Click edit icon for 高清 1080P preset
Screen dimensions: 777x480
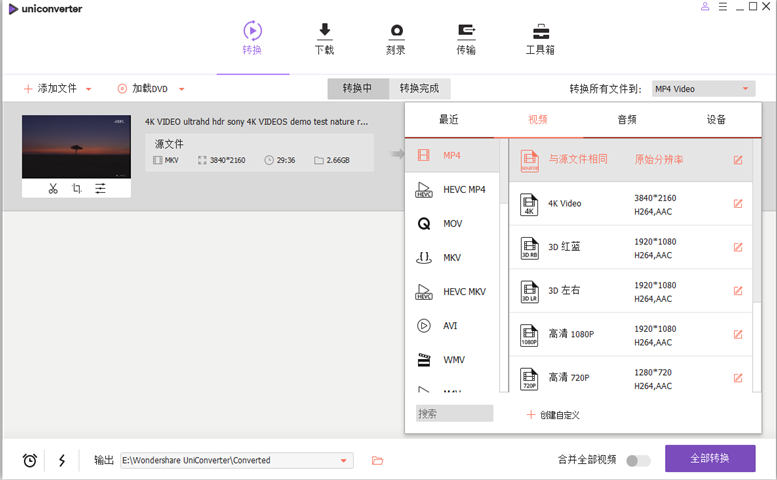click(x=738, y=334)
